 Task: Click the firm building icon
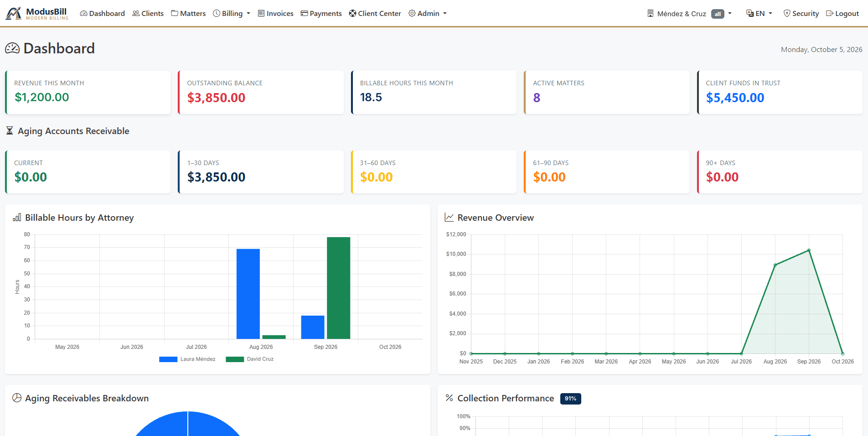[x=651, y=14]
